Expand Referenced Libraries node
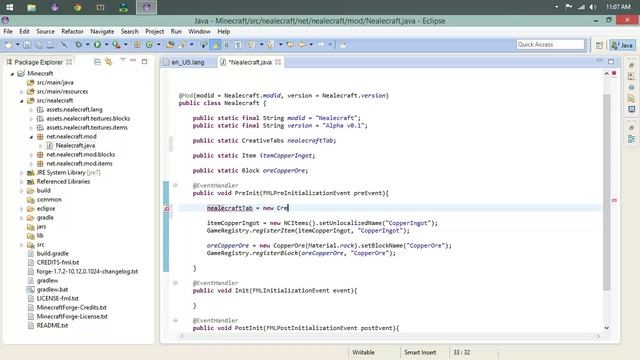This screenshot has height=360, width=640. click(x=22, y=182)
